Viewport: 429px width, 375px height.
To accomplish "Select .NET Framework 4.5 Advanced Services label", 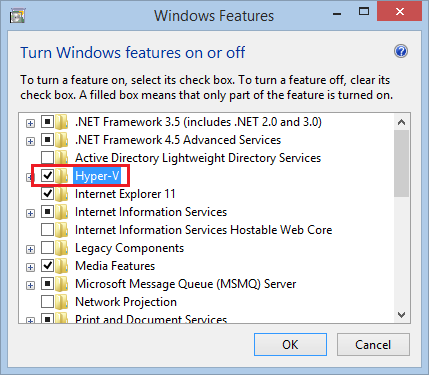I will 178,140.
